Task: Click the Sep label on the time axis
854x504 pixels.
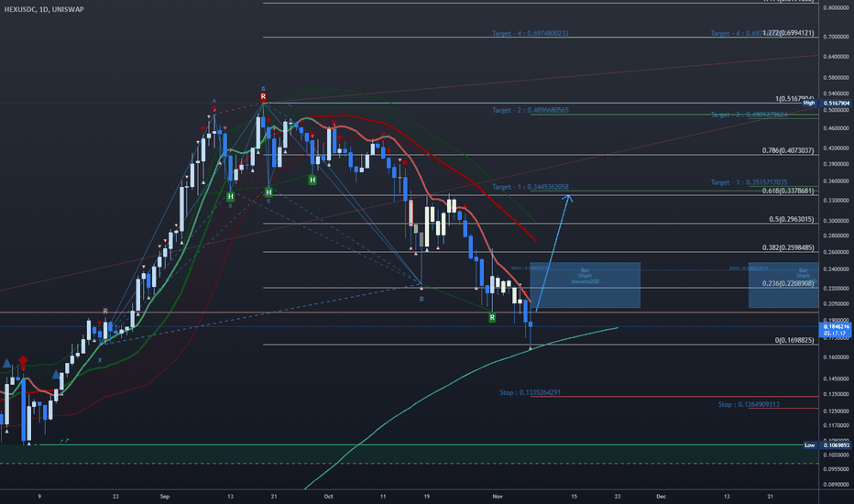Action: [x=165, y=497]
